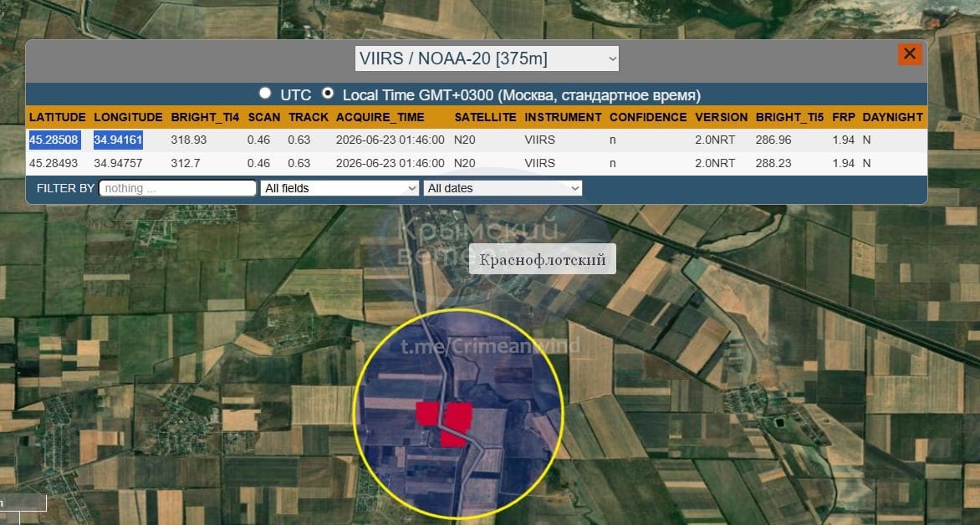Open the All fields filter dropdown
980x525 pixels.
coord(340,188)
